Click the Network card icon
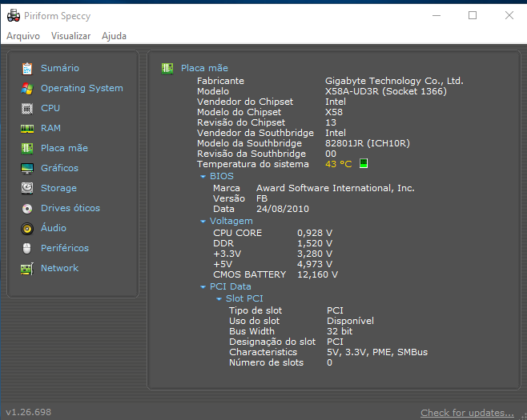The width and height of the screenshot is (527, 420). [x=27, y=268]
